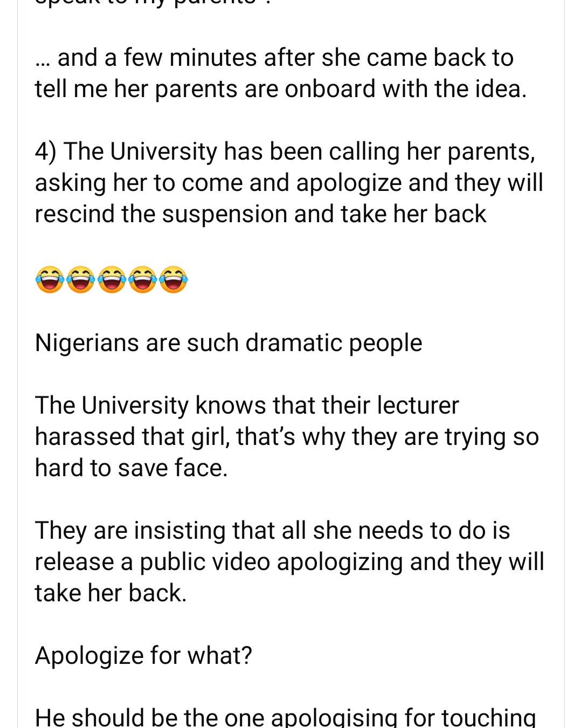Click the third laughing-crying emoji
Viewport: 582px width, 728px height.
coord(112,279)
